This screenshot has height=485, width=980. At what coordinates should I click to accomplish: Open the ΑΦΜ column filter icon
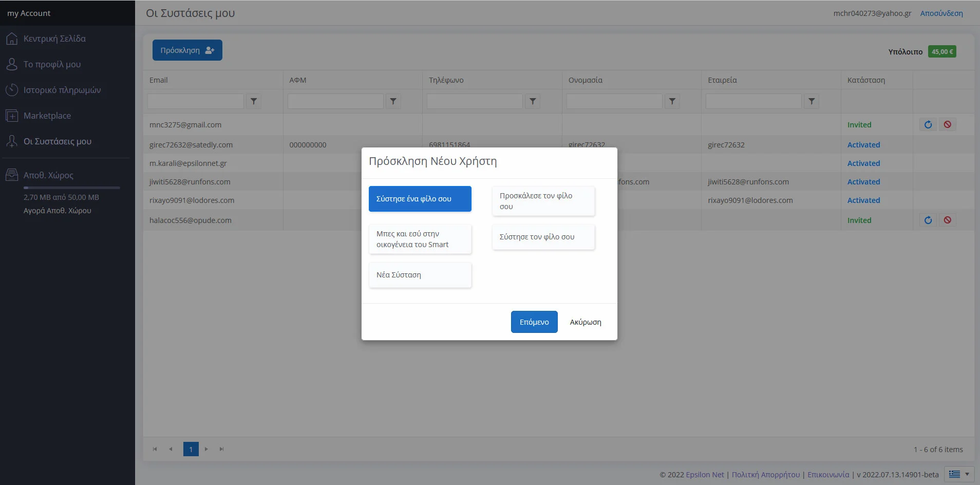pos(393,101)
